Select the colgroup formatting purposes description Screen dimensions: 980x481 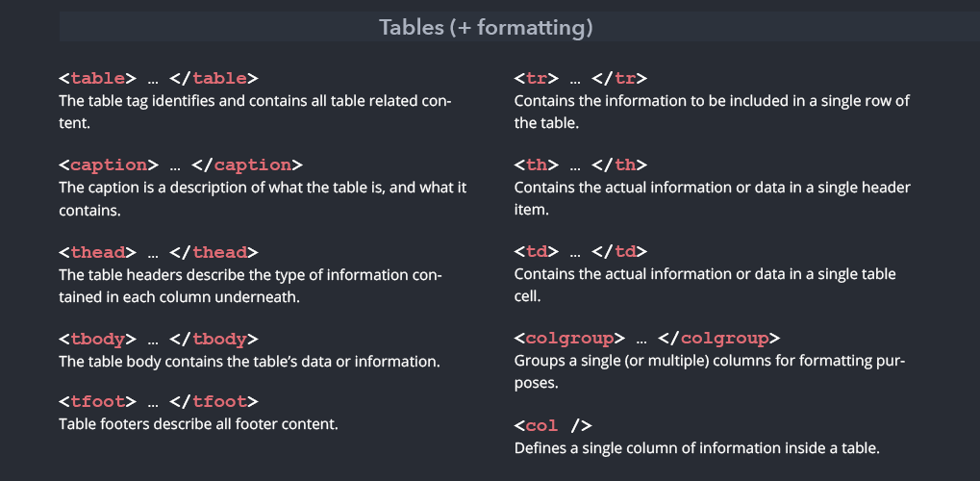click(x=710, y=371)
